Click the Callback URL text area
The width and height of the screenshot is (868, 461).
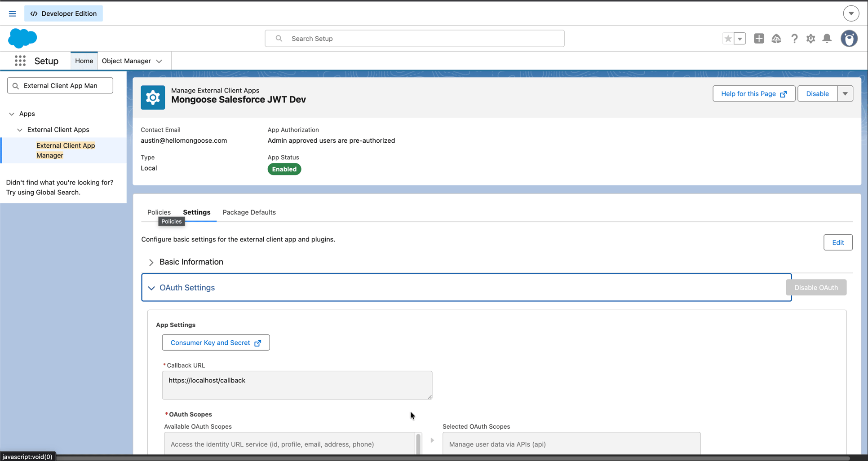297,385
